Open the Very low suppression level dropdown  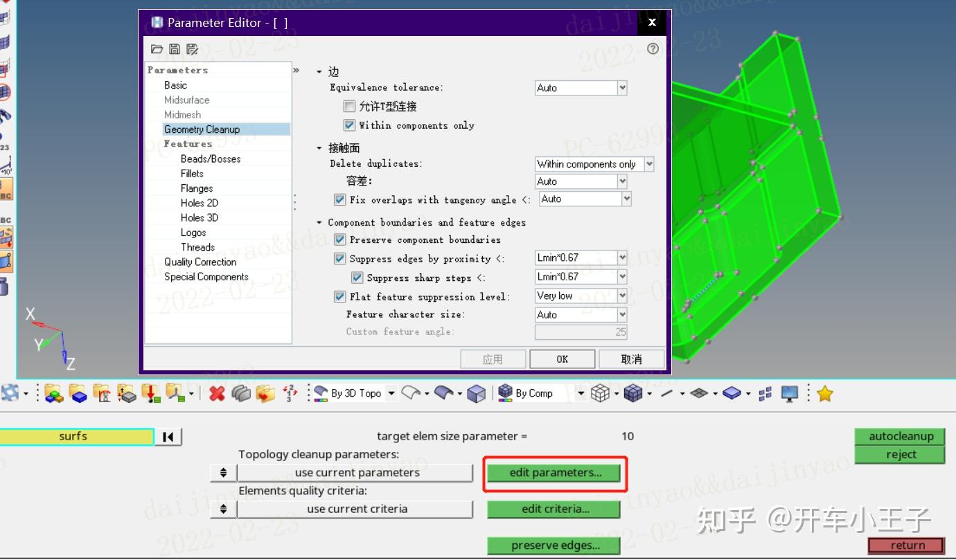coord(581,296)
